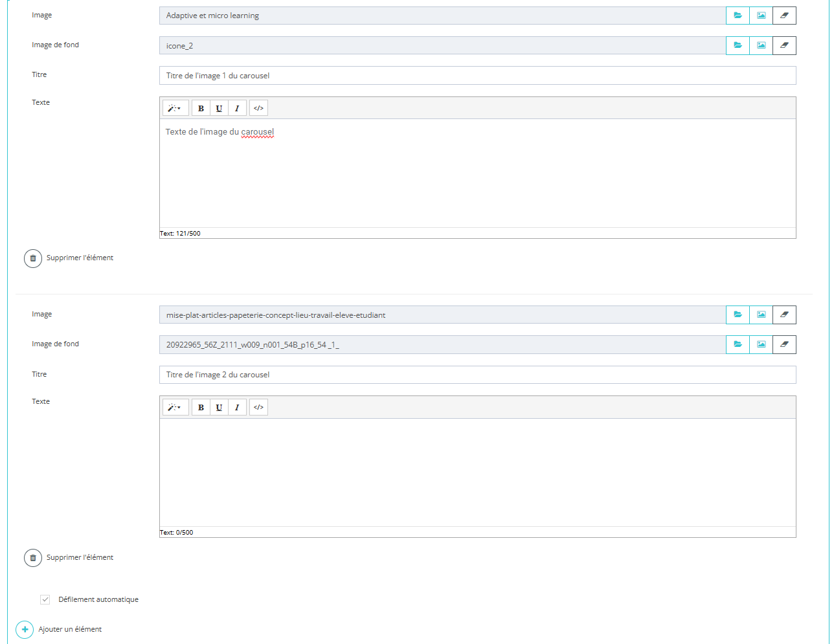Browse folder for mise-plat-articles image field

pos(738,315)
